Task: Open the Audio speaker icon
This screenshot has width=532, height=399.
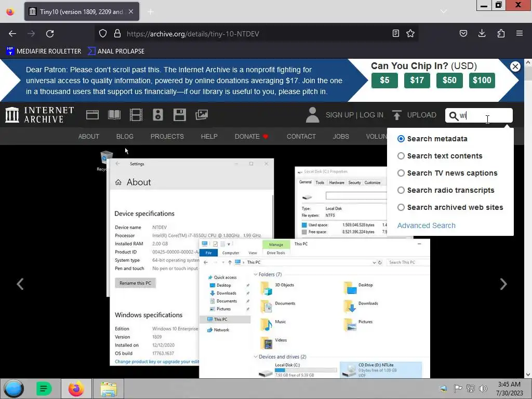Action: [158, 115]
